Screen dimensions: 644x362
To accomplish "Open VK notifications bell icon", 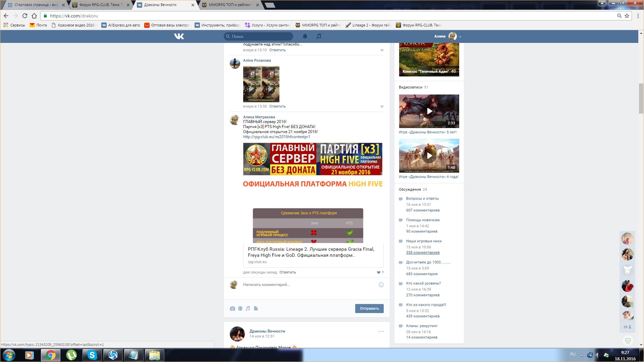I will pyautogui.click(x=305, y=36).
